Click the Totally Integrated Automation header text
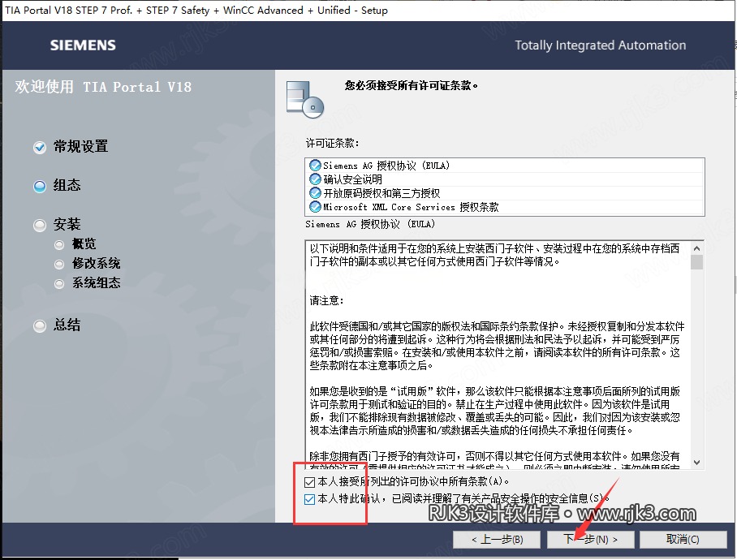Screen dimensions: 737x560 (x=600, y=45)
